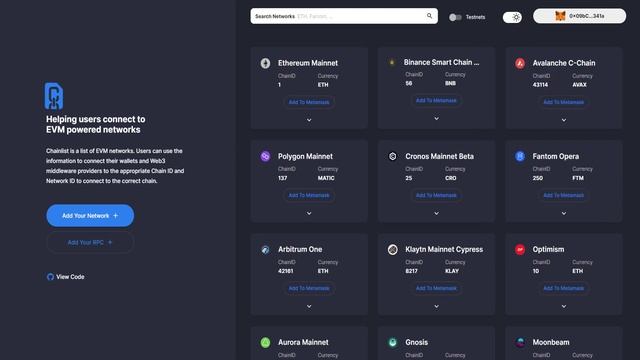Expand the Ethereum Mainnet card details

click(309, 120)
